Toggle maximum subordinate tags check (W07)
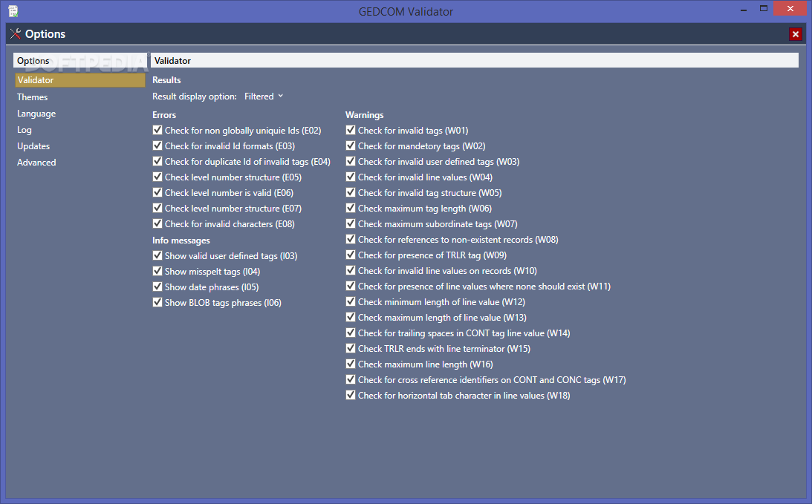 click(x=351, y=223)
